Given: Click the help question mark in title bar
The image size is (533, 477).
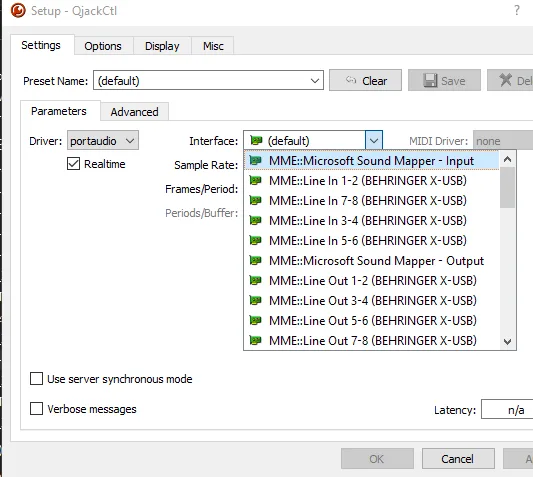Looking at the screenshot, I should coord(517,10).
